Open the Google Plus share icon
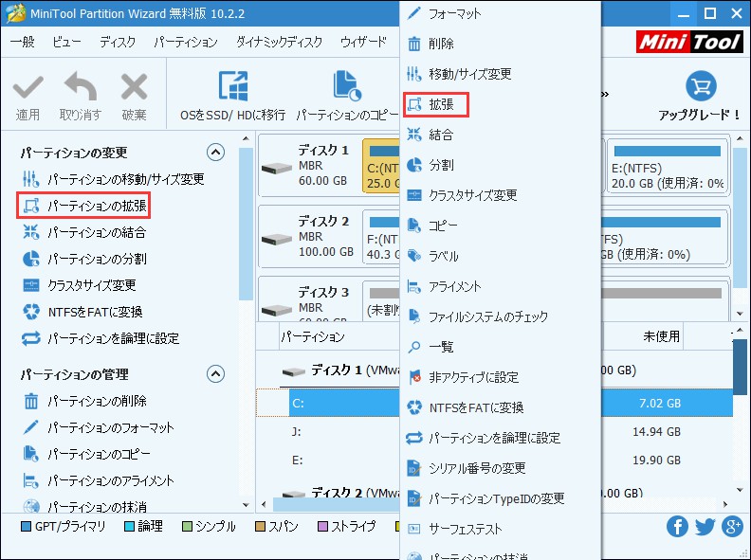Screen dimensions: 751x560 click(732, 527)
